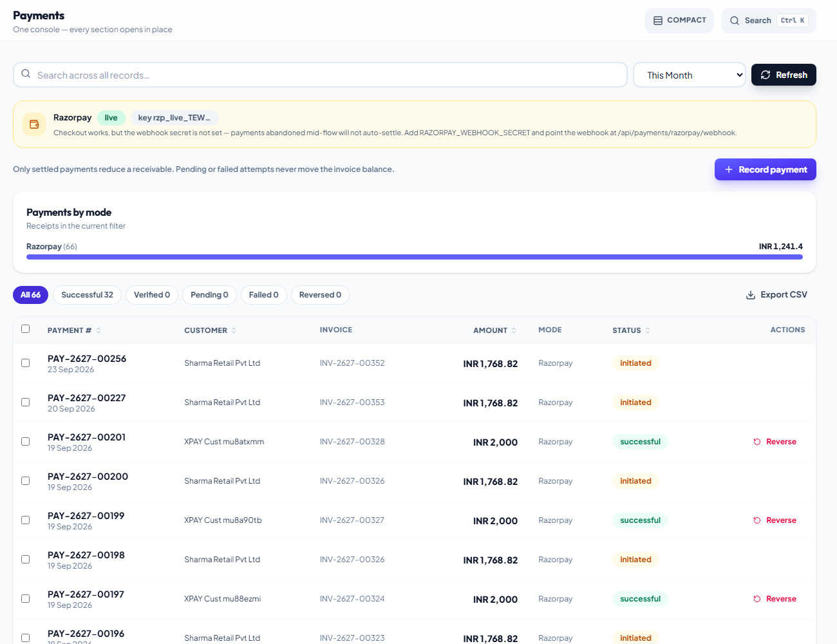Click the Reverse icon for PAY-2627-00199
Screen dimensions: 837x644
point(757,520)
